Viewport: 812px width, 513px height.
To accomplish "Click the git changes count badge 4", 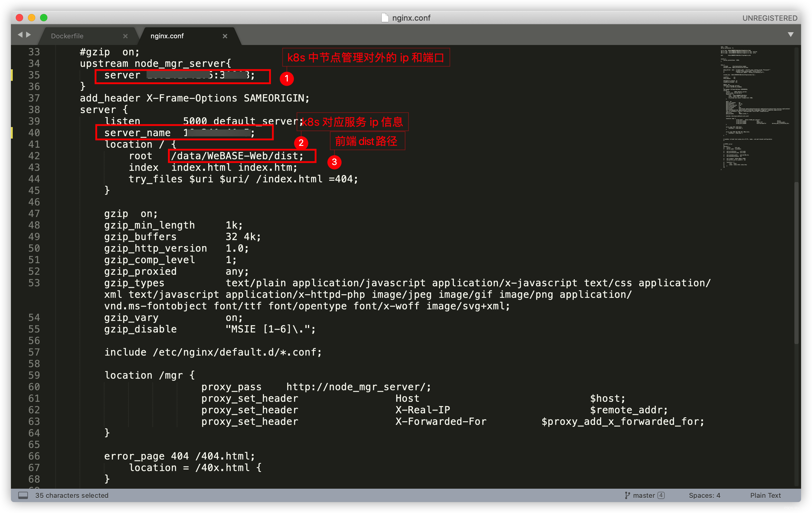I will point(661,495).
